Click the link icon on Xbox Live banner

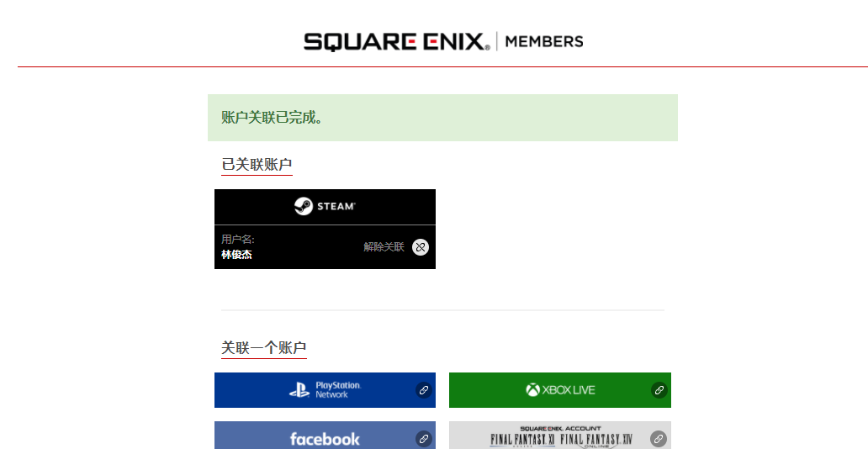659,390
